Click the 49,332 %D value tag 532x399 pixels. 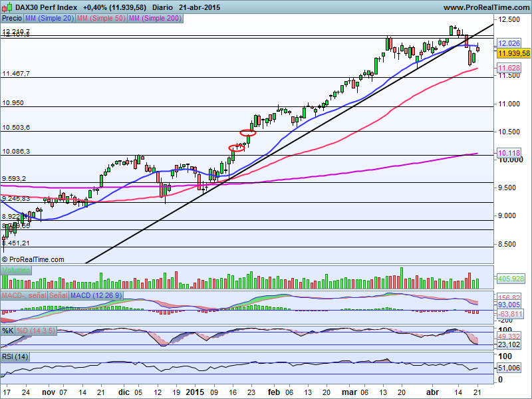pos(509,336)
